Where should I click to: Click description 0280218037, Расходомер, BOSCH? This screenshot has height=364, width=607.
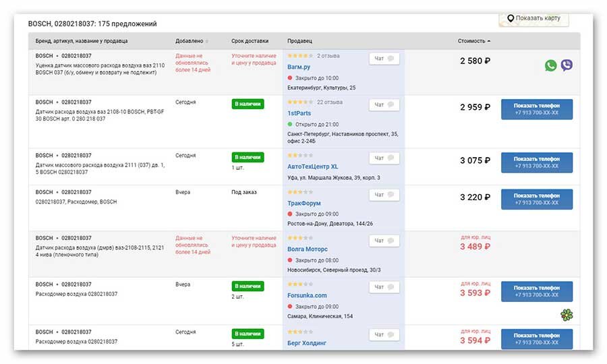coord(76,202)
